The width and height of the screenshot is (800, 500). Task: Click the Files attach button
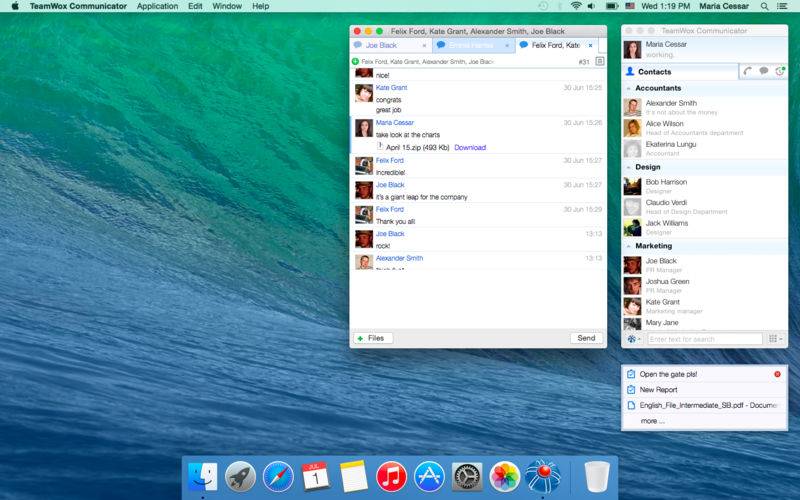[x=373, y=338]
